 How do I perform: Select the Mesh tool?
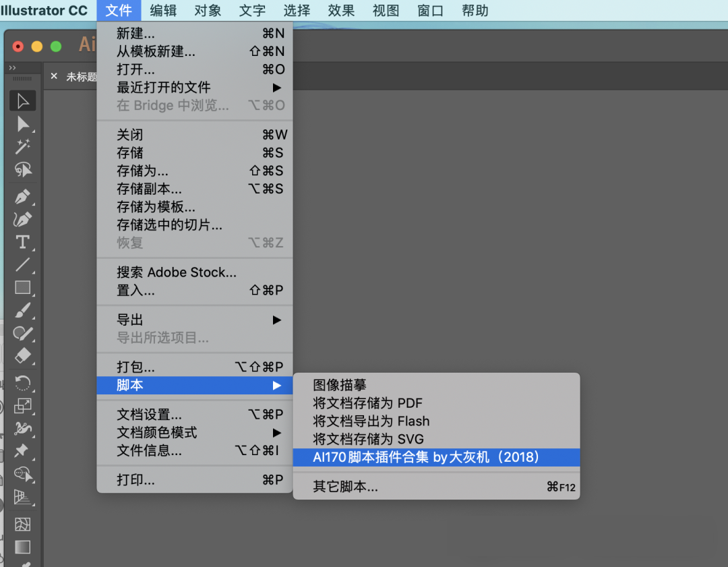pyautogui.click(x=22, y=525)
